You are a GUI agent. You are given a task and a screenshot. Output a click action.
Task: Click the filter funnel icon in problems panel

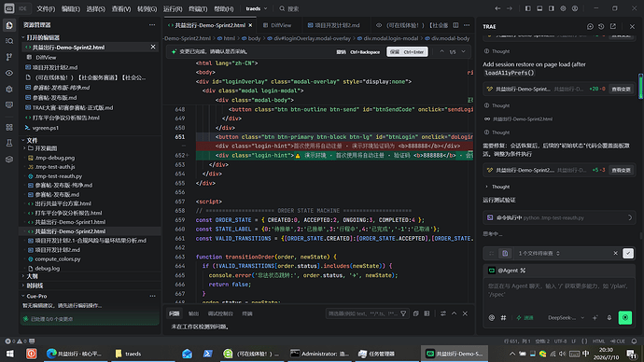[403, 313]
